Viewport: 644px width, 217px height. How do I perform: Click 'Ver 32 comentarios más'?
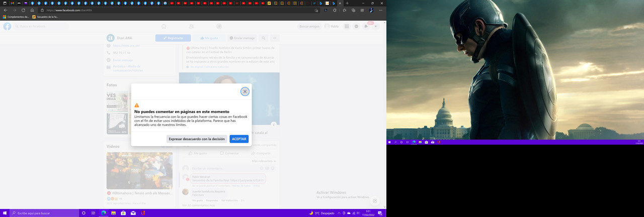click(x=199, y=205)
